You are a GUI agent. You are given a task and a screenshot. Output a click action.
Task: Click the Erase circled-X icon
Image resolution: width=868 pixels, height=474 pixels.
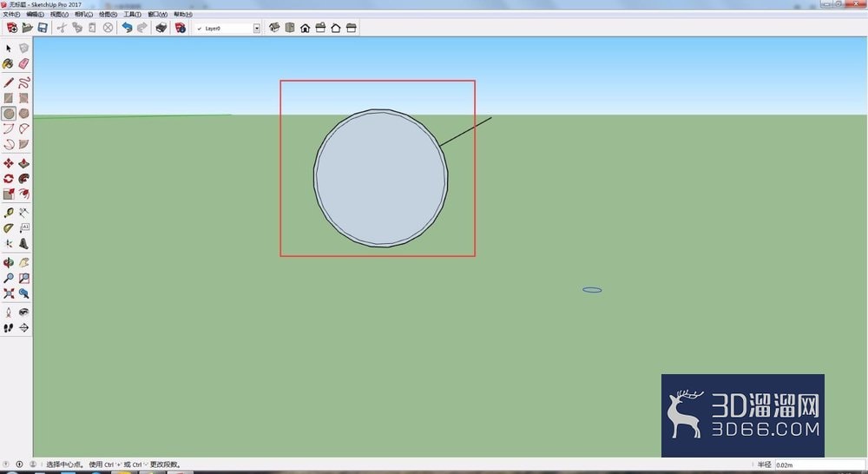(x=108, y=28)
